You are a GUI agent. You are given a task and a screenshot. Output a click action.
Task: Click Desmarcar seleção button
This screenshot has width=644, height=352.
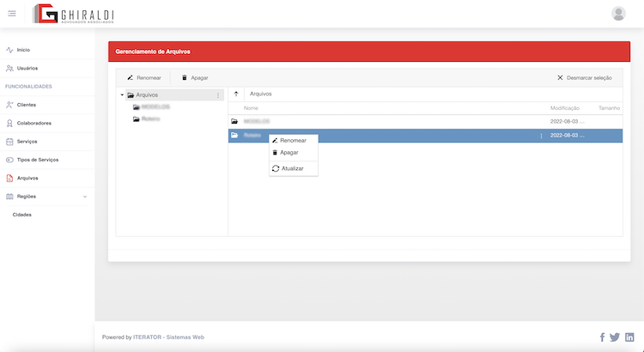[585, 77]
